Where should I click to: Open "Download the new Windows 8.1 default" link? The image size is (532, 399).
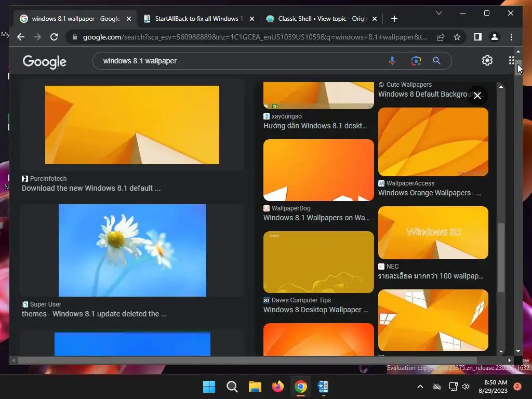91,188
